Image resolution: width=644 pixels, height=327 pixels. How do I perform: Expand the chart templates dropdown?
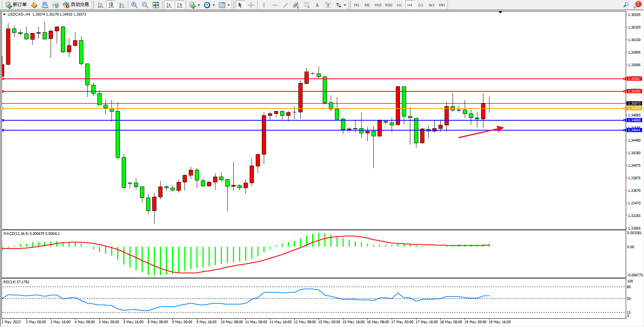click(228, 5)
